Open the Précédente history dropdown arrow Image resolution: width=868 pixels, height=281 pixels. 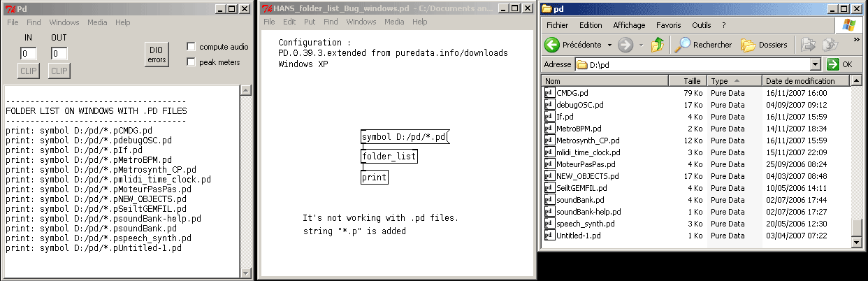point(609,45)
